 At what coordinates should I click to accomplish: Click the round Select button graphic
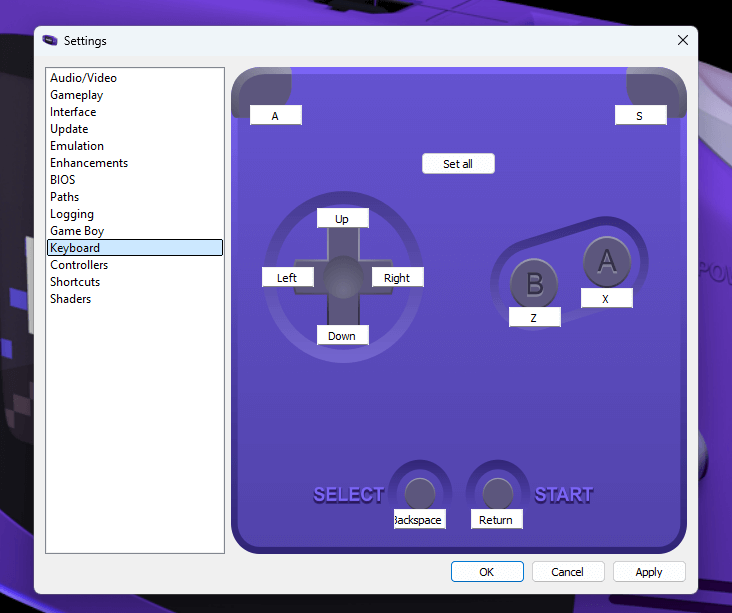[x=419, y=491]
